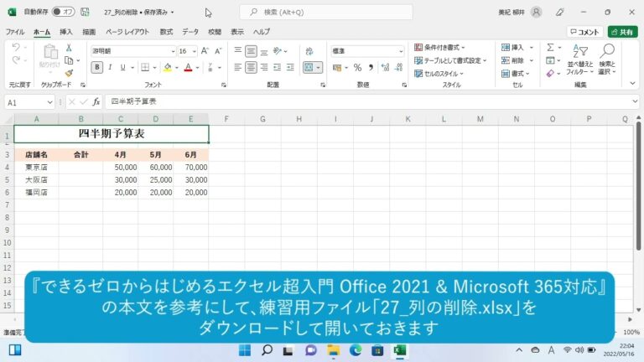Switch to the Page Layout tab
This screenshot has width=644, height=362.
click(x=127, y=32)
